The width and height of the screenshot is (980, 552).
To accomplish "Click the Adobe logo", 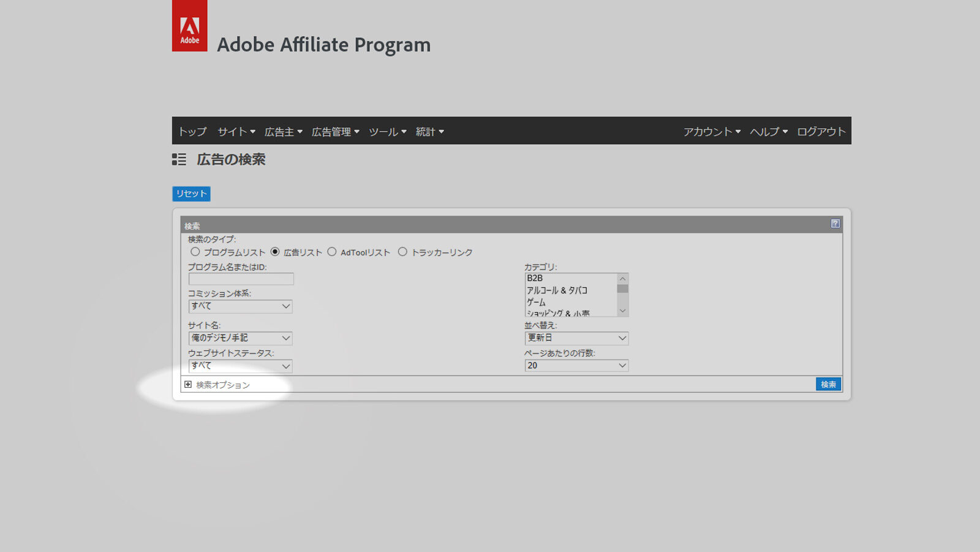I will [189, 26].
